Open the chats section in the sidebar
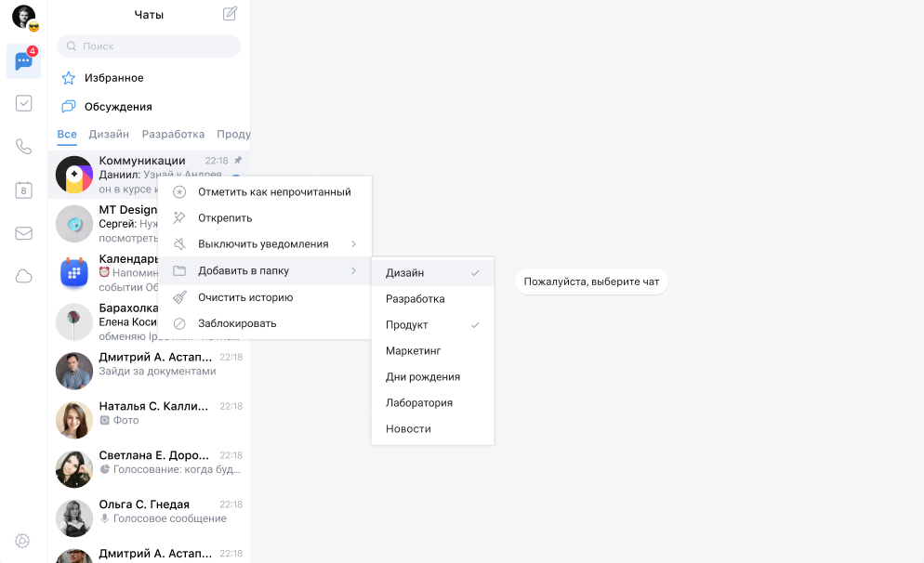The height and width of the screenshot is (563, 924). pyautogui.click(x=23, y=61)
